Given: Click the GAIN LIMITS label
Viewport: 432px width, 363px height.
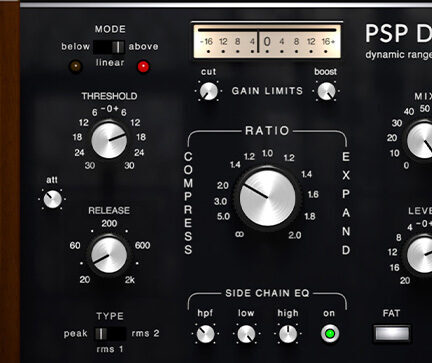Looking at the screenshot, I should point(267,91).
